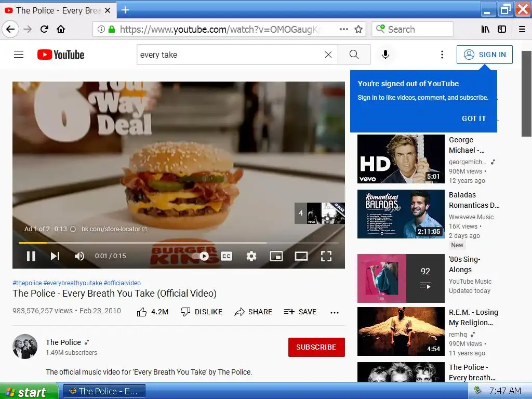The width and height of the screenshot is (532, 399).
Task: Open the Windows start menu
Action: tap(29, 392)
